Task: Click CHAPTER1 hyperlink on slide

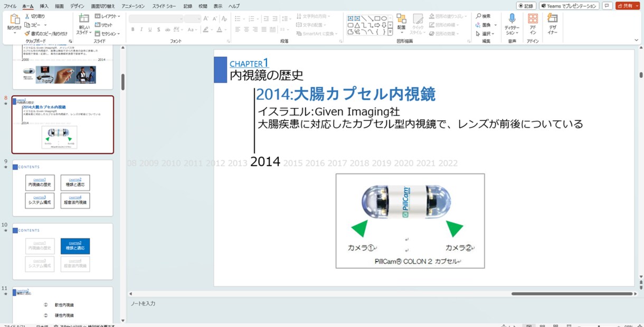Action: (249, 63)
